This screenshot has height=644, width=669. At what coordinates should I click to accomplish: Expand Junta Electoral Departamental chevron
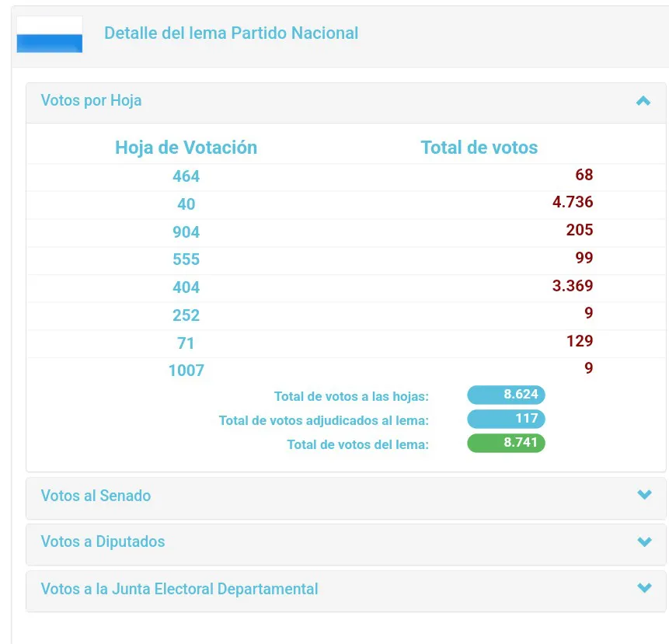coord(643,588)
